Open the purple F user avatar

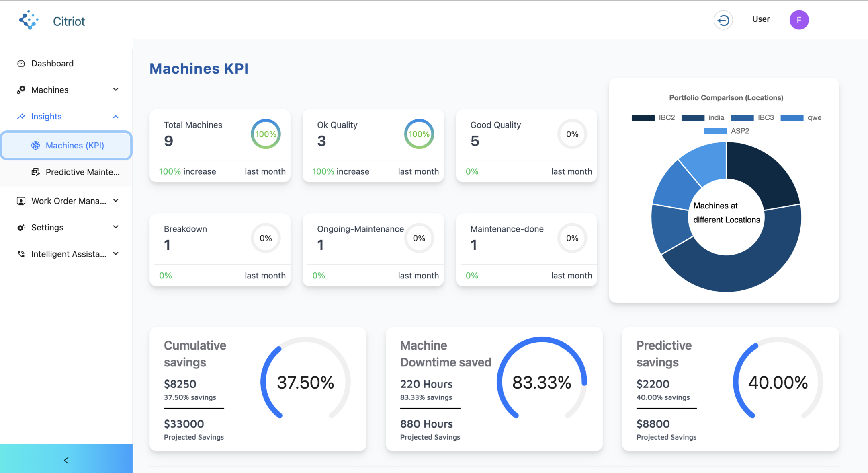(799, 20)
